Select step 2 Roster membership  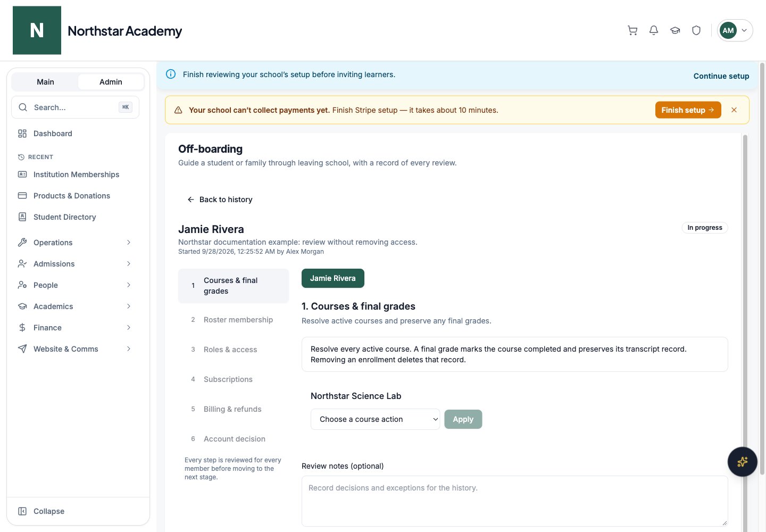pos(234,320)
